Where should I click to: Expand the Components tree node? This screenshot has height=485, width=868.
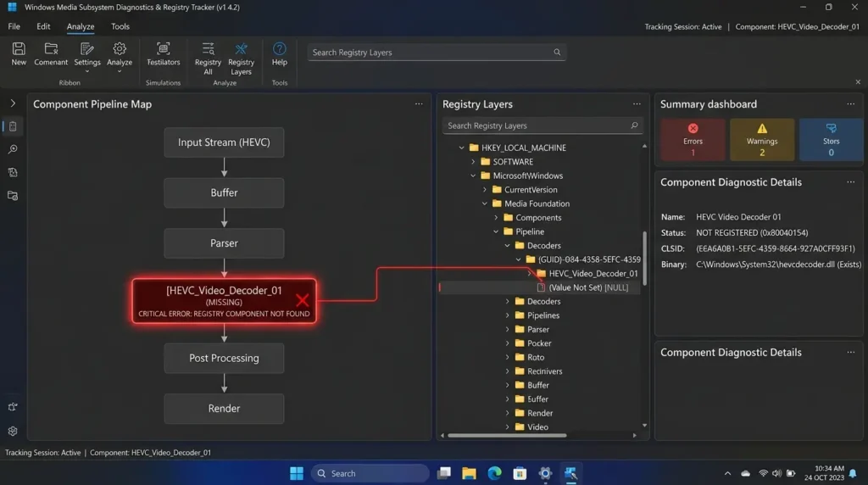(x=496, y=218)
